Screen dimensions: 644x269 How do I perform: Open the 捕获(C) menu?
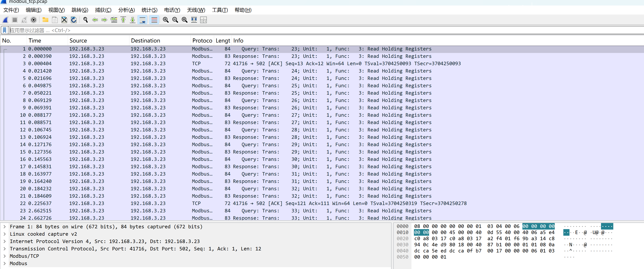tap(103, 10)
